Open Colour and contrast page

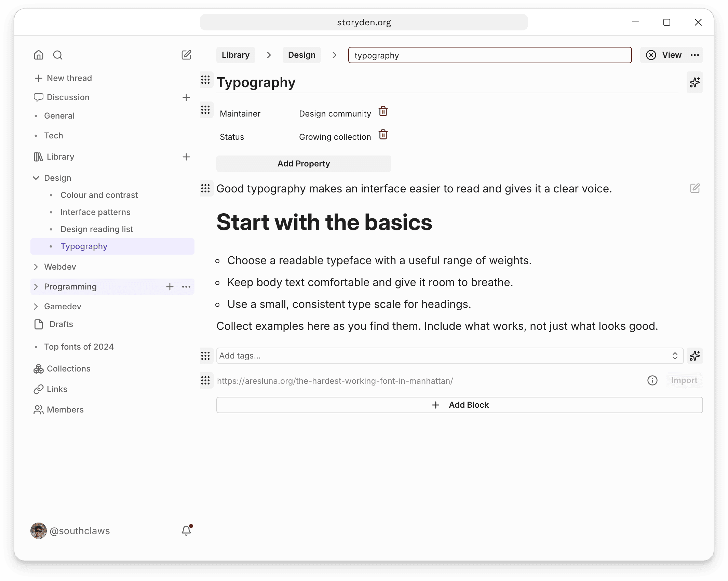tap(99, 195)
